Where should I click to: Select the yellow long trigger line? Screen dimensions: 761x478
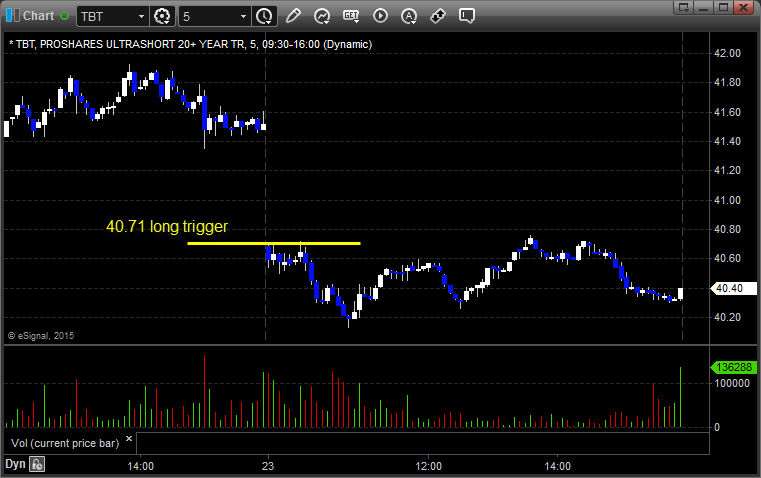(x=274, y=243)
